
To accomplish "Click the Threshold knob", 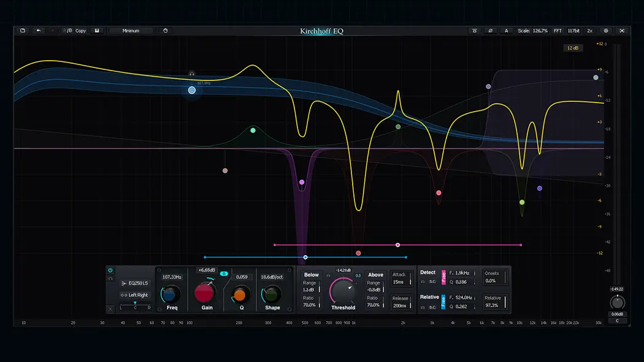I will (x=343, y=290).
